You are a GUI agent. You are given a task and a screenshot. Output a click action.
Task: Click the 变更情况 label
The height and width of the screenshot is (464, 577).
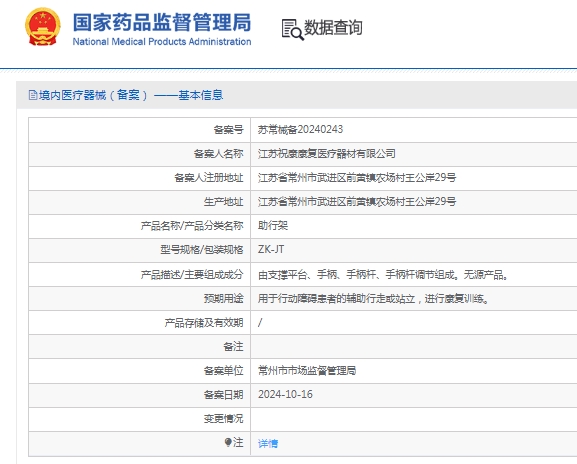pos(223,419)
